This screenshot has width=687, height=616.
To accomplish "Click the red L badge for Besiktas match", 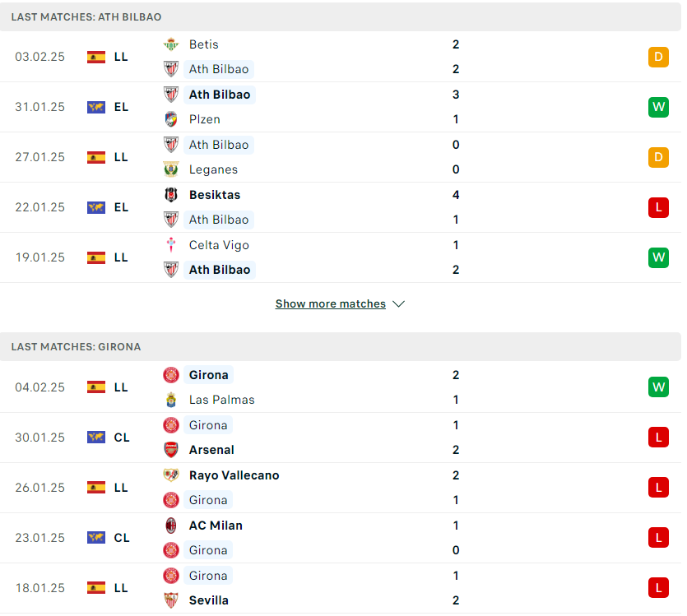I will tap(658, 207).
